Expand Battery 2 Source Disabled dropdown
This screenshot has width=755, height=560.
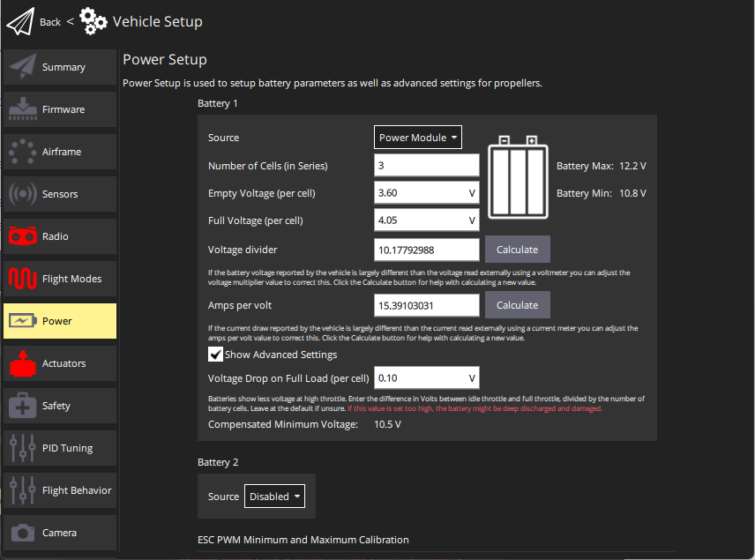(274, 497)
